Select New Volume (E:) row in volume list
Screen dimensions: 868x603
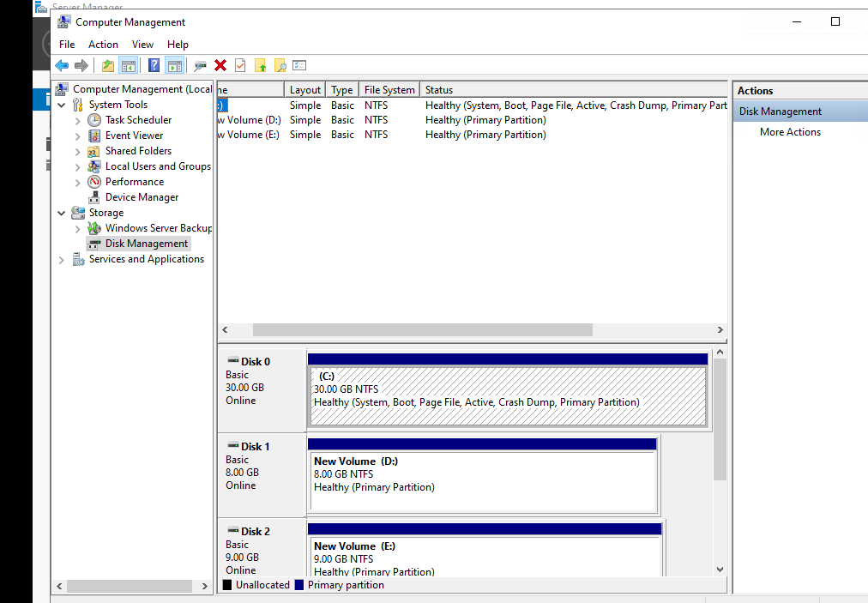pyautogui.click(x=473, y=135)
